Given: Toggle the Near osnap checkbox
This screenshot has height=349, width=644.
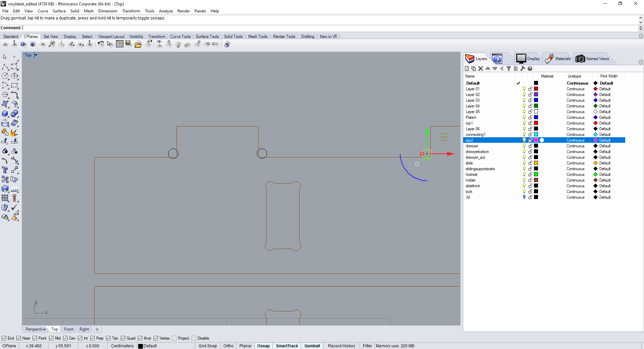Looking at the screenshot, I should click(19, 338).
